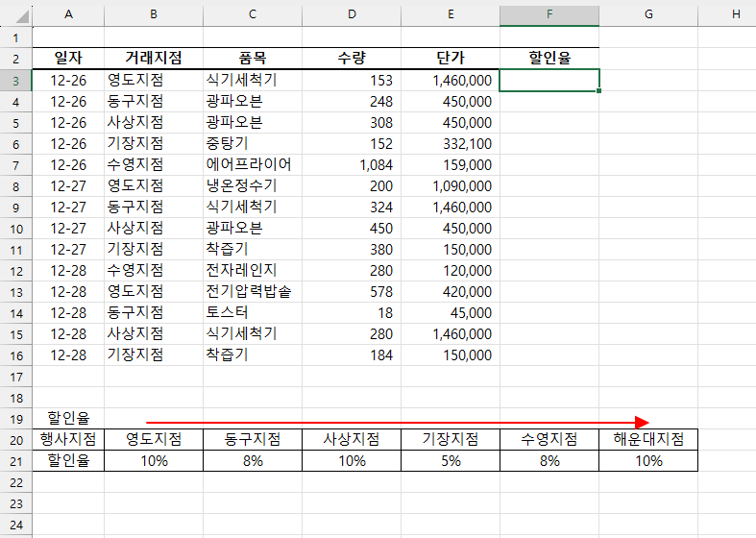
Task: Click the 단가 header cell
Action: pos(451,59)
